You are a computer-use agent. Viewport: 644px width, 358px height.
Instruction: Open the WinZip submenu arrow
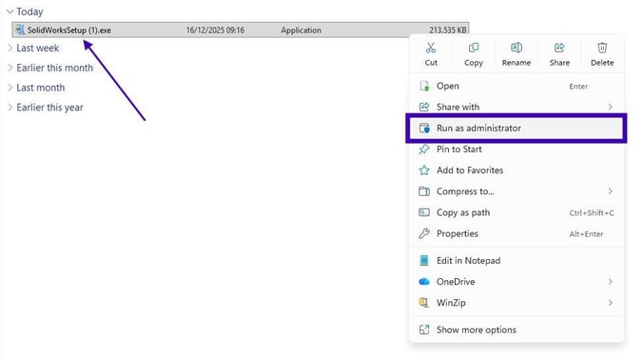tap(611, 303)
